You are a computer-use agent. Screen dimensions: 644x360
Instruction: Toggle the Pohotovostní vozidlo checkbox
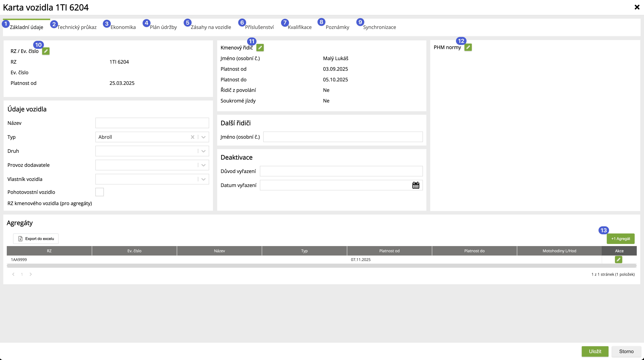pos(99,192)
